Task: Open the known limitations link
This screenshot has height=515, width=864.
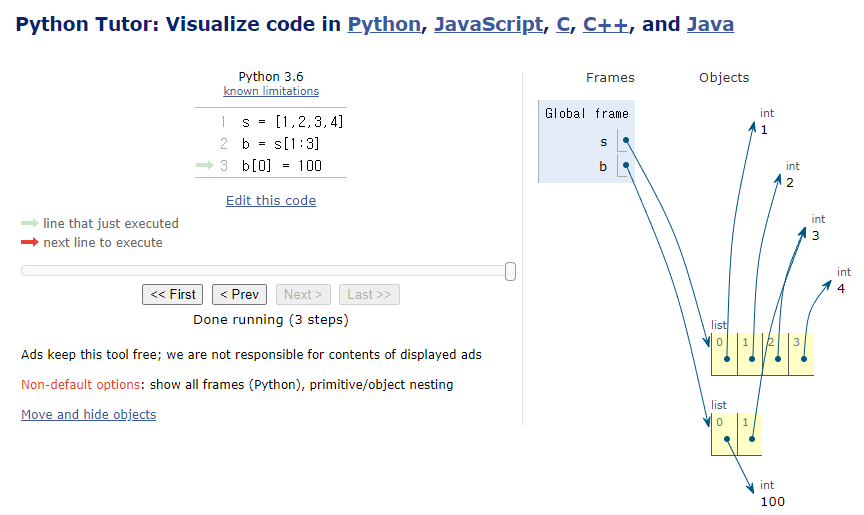Action: [271, 91]
